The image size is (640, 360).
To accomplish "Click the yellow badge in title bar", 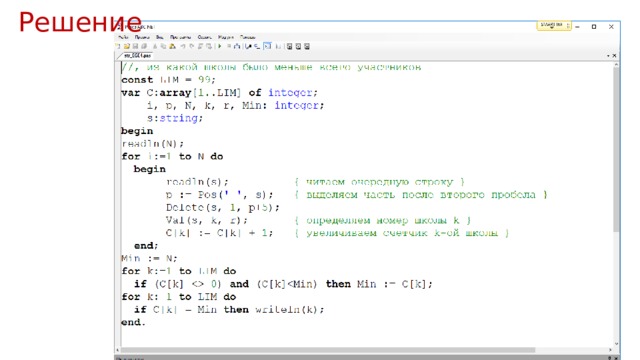I will click(553, 26).
